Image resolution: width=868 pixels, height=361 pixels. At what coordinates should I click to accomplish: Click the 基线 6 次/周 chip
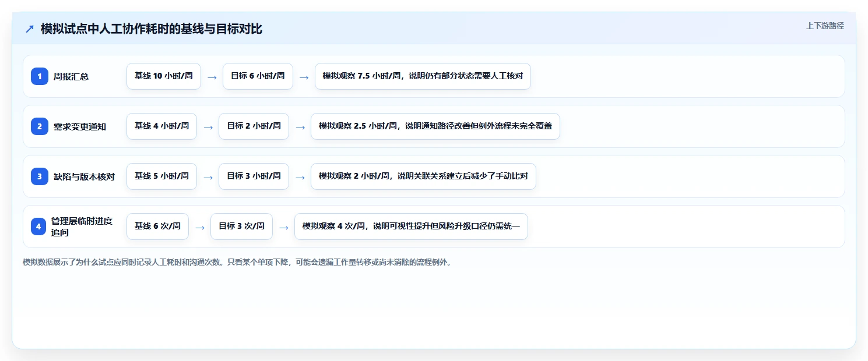click(157, 226)
